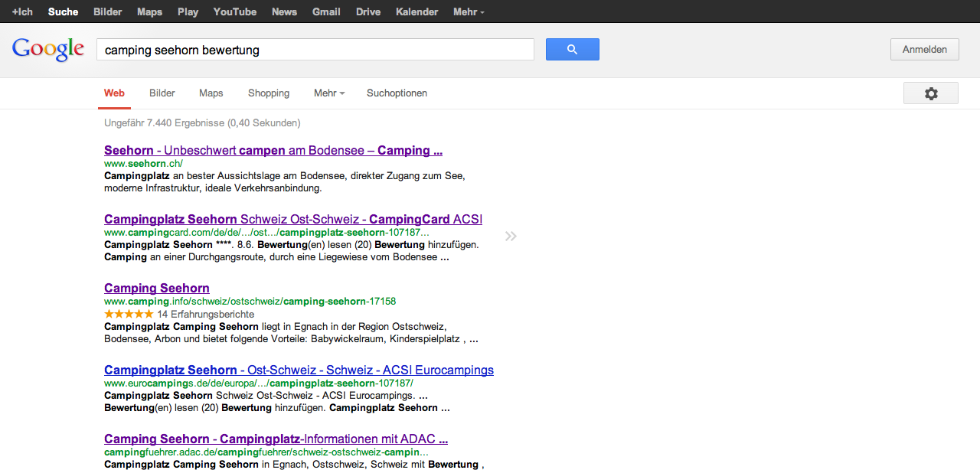Click the blue magnifier search button

(x=572, y=50)
